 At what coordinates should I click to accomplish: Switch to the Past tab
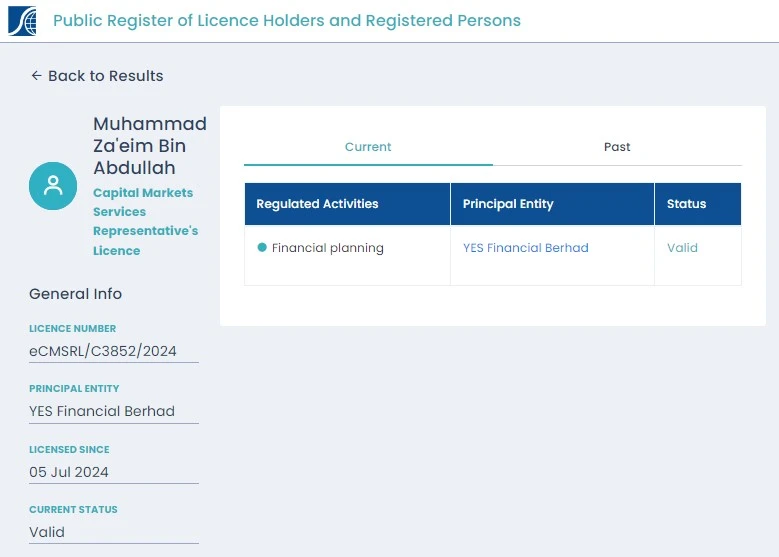(617, 147)
